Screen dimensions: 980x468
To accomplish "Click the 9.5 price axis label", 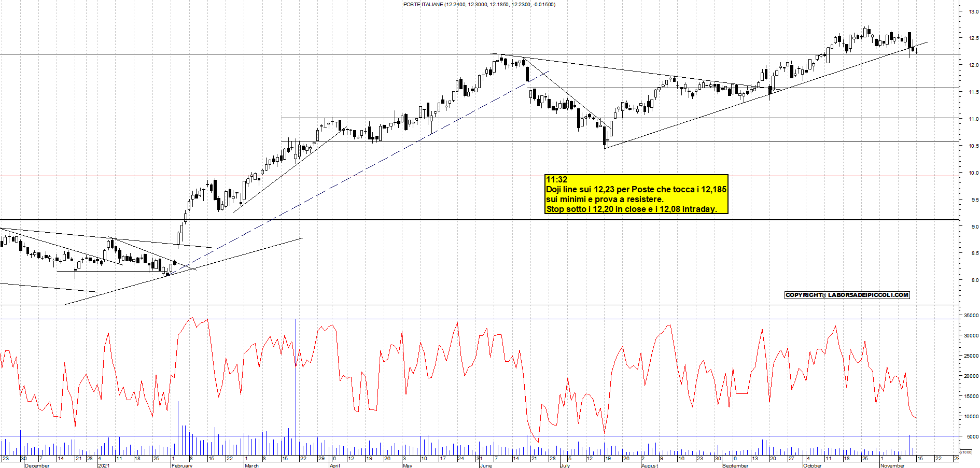I will tap(975, 200).
